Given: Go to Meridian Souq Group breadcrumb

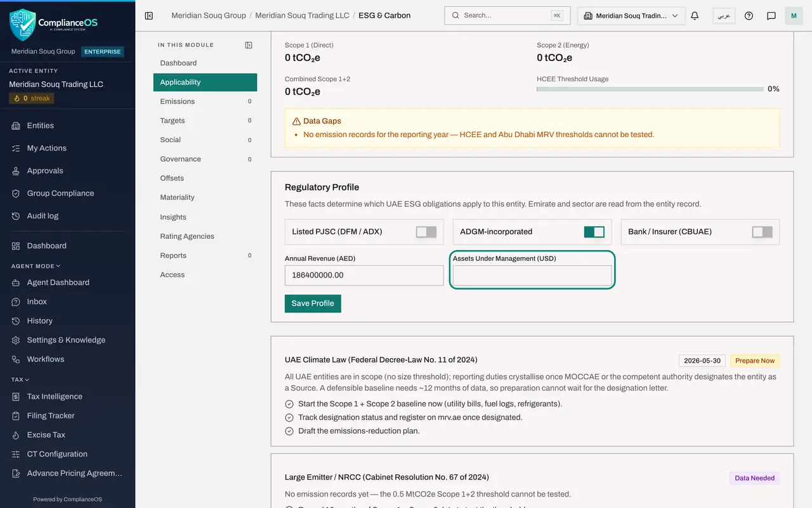Looking at the screenshot, I should pos(209,15).
